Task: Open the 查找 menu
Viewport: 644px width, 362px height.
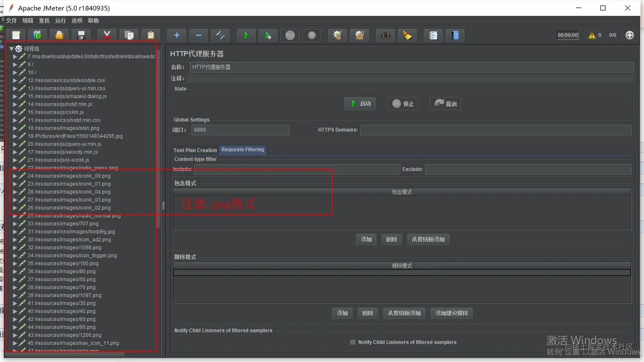Action: point(44,20)
